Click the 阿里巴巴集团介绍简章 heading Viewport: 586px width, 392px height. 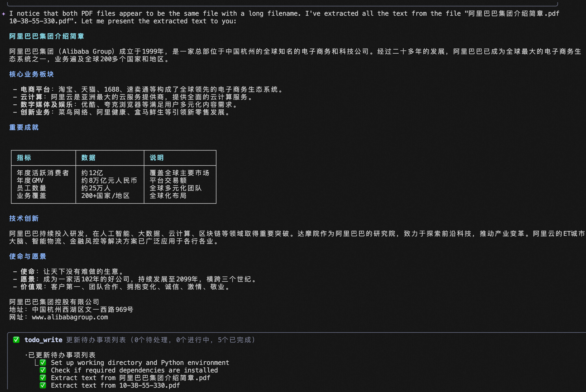tap(47, 36)
